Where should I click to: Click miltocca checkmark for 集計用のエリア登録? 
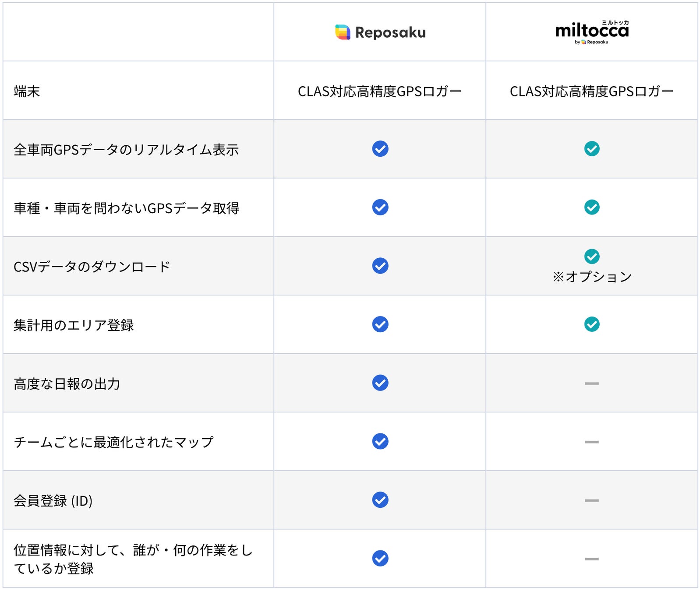point(592,324)
